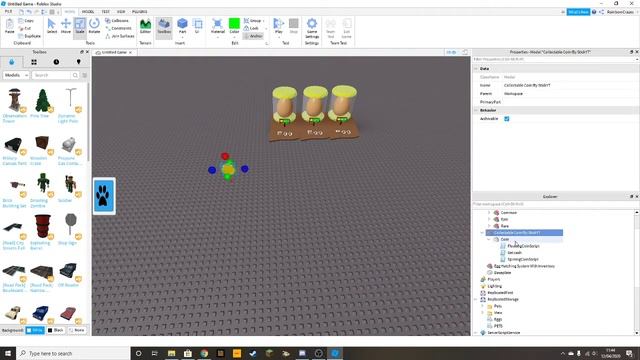Expand the Common model in Explorer
The image size is (640, 360).
489,212
